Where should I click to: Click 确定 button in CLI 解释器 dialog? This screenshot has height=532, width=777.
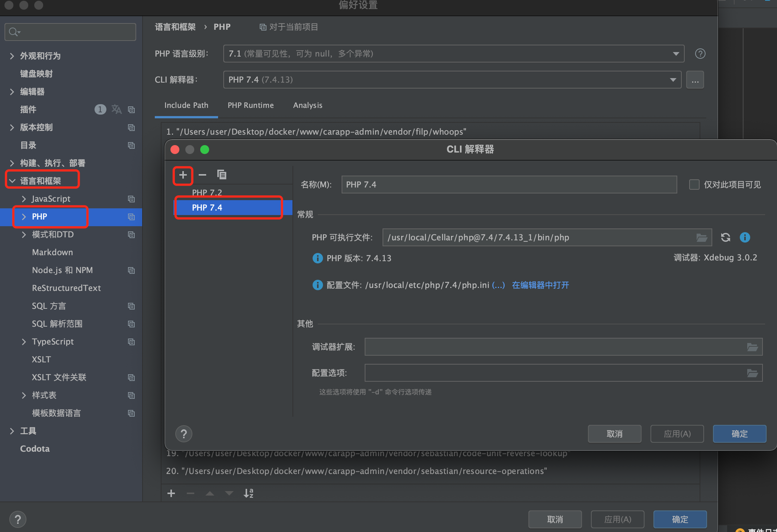coord(739,434)
